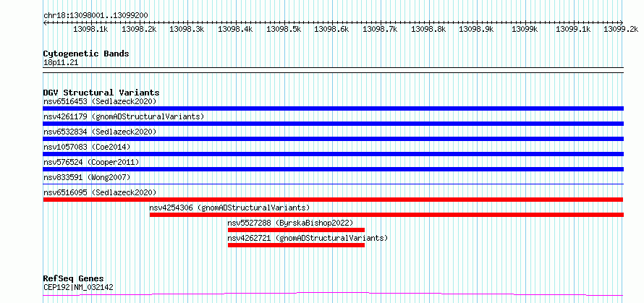This screenshot has width=644, height=303.
Task: Click the 13098.8k ruler tick label
Action: (x=428, y=29)
